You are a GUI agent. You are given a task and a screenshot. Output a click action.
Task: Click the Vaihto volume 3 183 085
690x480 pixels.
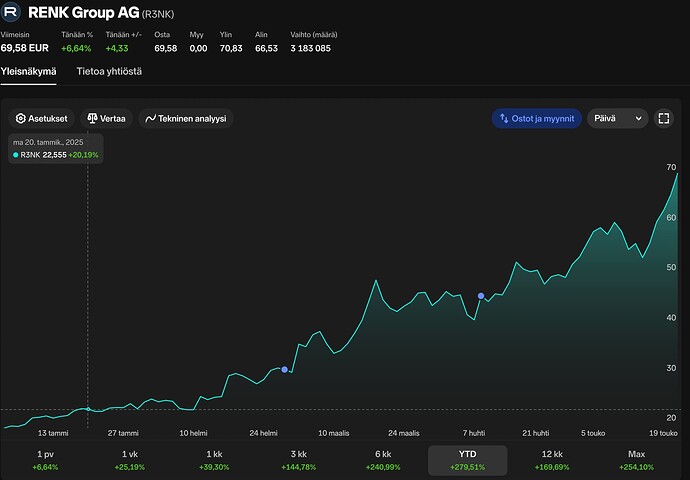[310, 48]
